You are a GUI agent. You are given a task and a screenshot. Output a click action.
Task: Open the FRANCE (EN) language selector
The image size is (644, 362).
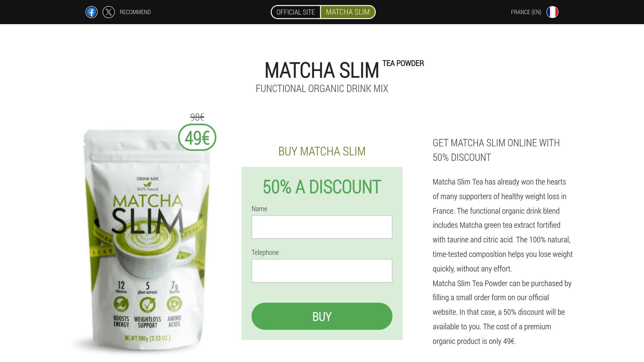pos(526,12)
